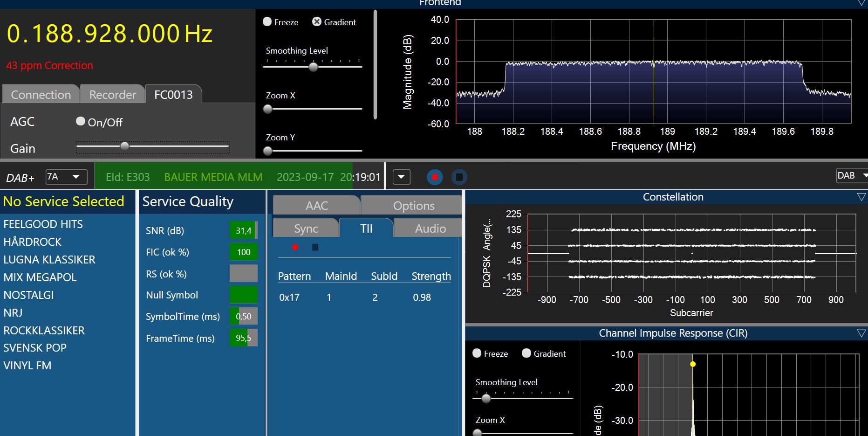Image resolution: width=868 pixels, height=436 pixels.
Task: Start recording with the red record button
Action: tap(435, 177)
